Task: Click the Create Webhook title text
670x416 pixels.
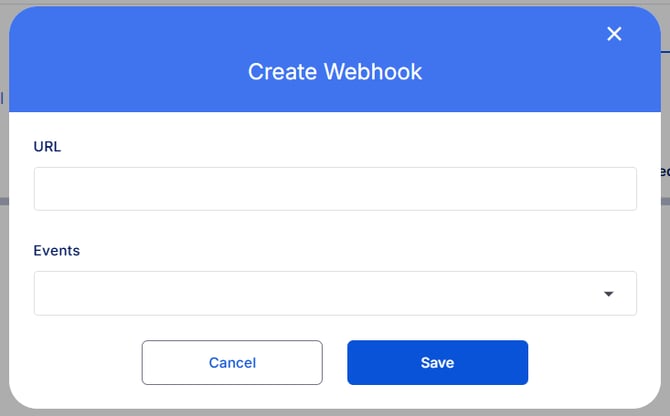Action: coord(335,72)
